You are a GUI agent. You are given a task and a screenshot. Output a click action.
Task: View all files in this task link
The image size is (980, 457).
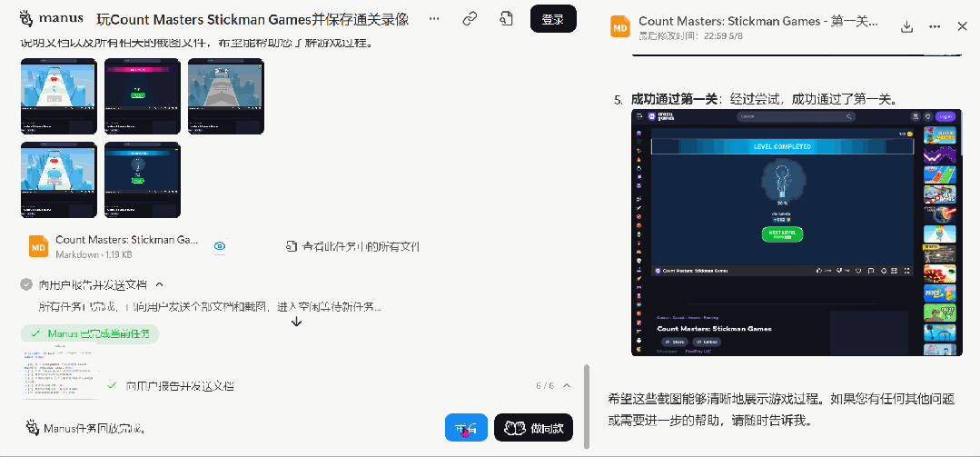[x=352, y=246]
